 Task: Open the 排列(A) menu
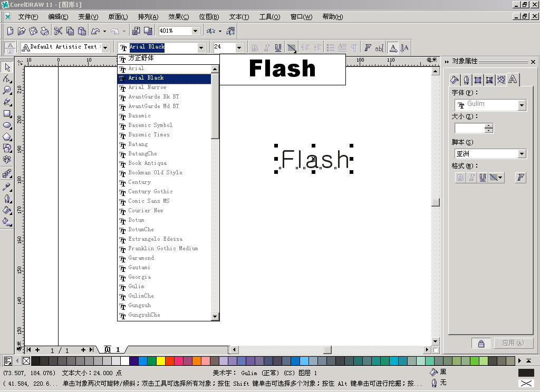(x=148, y=17)
